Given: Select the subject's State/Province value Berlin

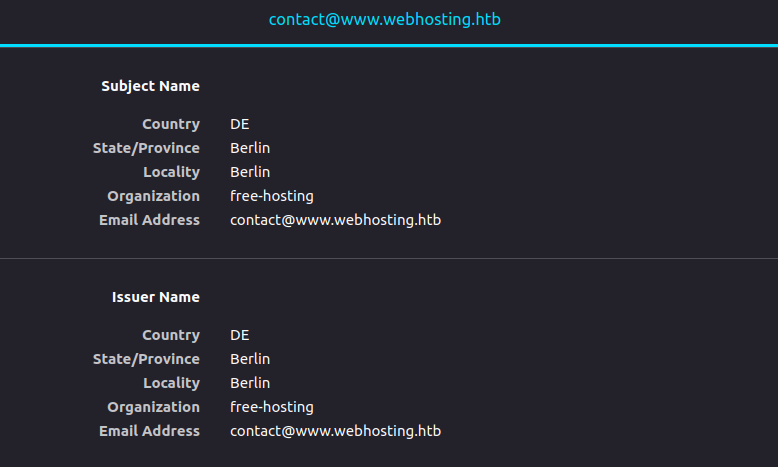Looking at the screenshot, I should coord(250,148).
